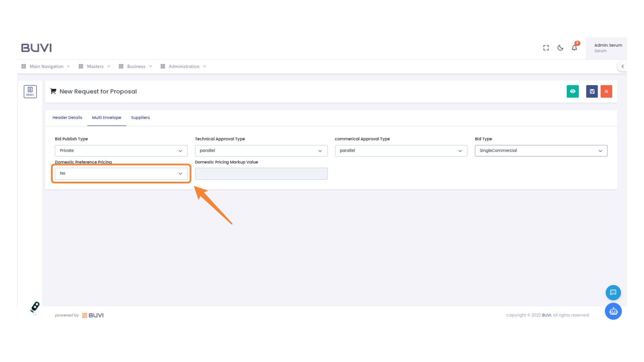Close the form with red X
The width and height of the screenshot is (644, 362).
[x=606, y=91]
